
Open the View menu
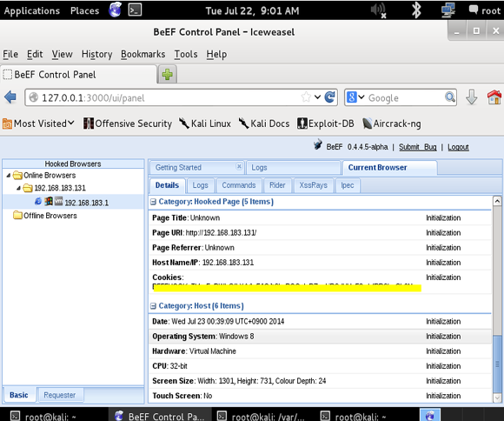pyautogui.click(x=62, y=54)
